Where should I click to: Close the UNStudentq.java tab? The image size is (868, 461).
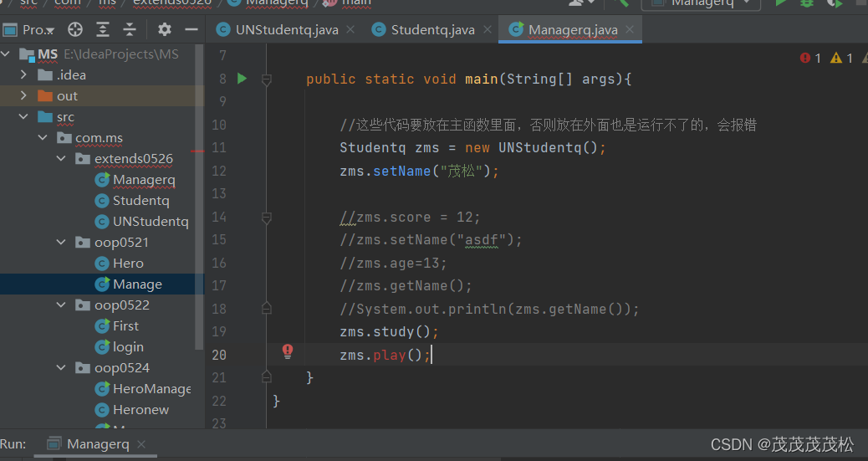(x=350, y=29)
